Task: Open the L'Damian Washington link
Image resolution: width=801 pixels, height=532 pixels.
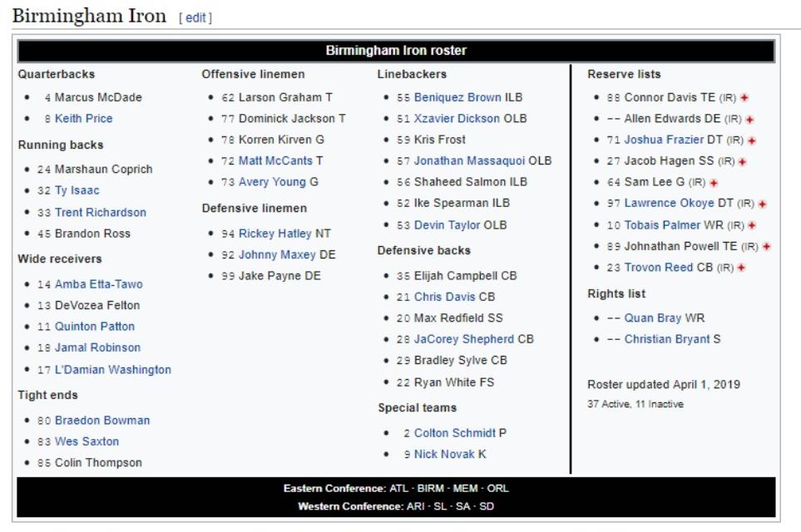Action: click(113, 370)
